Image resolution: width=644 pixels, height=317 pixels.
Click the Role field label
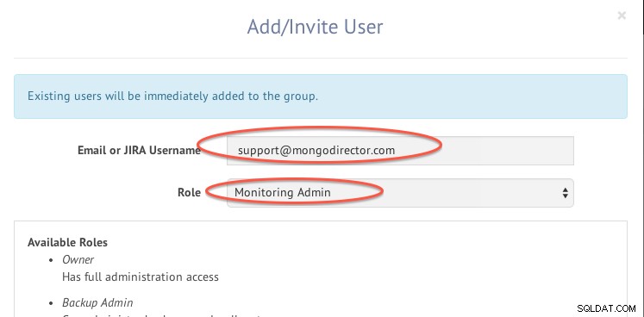coord(189,192)
